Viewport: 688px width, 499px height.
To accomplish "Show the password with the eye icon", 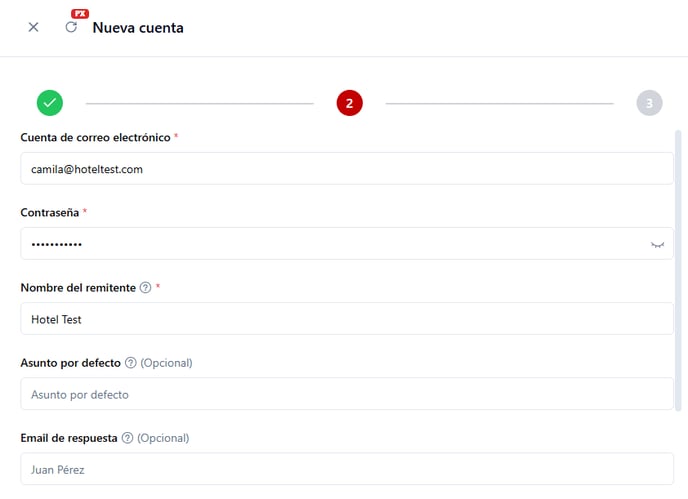I will click(x=657, y=244).
